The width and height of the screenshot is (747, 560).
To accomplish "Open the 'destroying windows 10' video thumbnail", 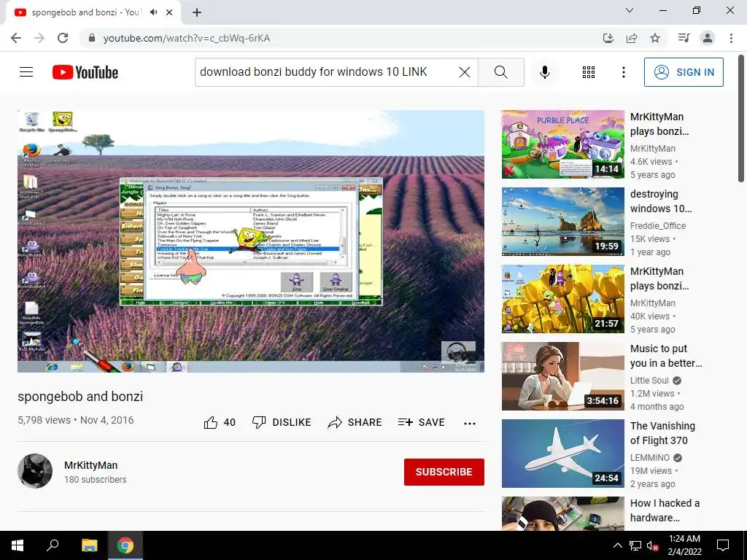I will tap(562, 222).
